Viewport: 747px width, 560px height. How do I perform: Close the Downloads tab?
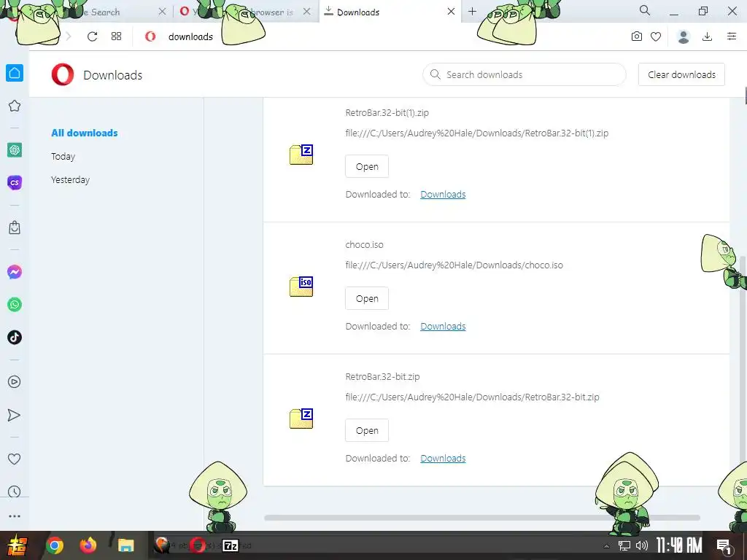pos(451,12)
